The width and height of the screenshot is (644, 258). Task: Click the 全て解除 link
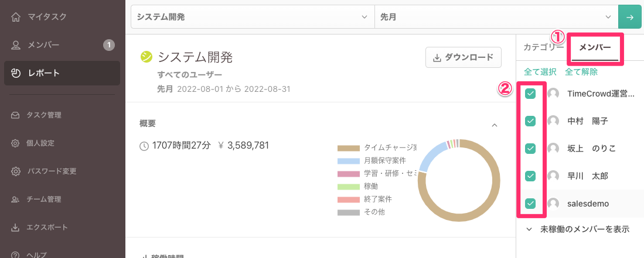pyautogui.click(x=581, y=73)
